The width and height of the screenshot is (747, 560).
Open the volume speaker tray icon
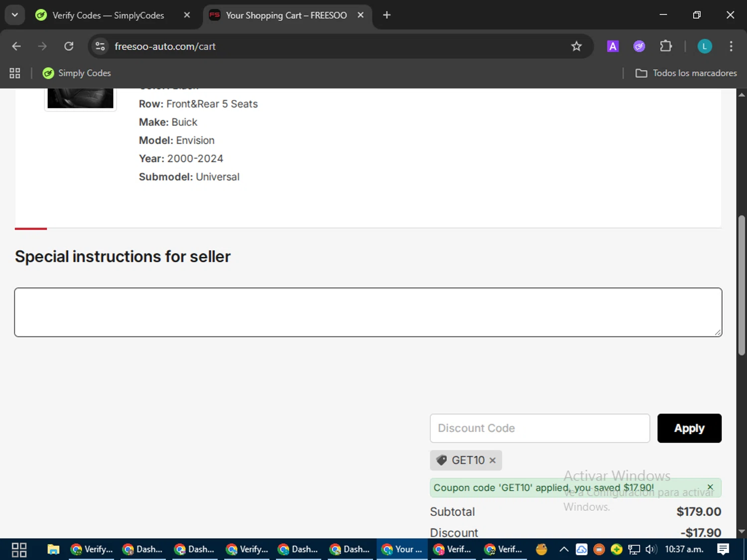(x=650, y=550)
